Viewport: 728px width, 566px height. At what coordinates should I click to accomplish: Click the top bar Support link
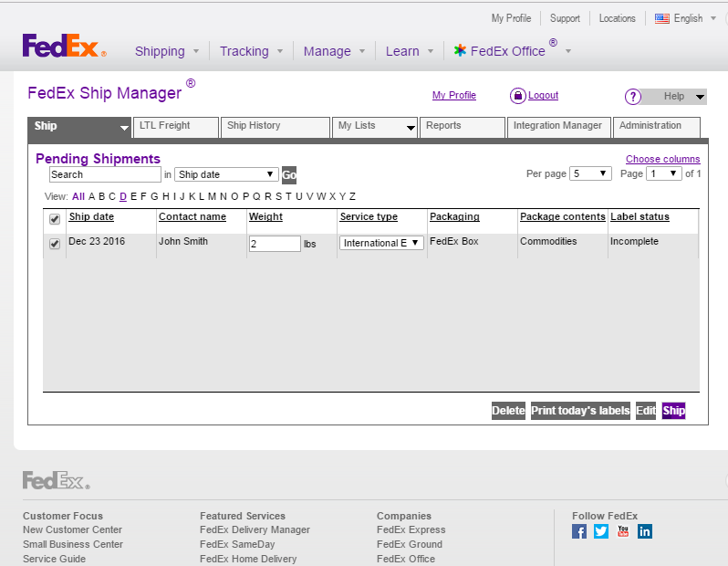[x=565, y=18]
